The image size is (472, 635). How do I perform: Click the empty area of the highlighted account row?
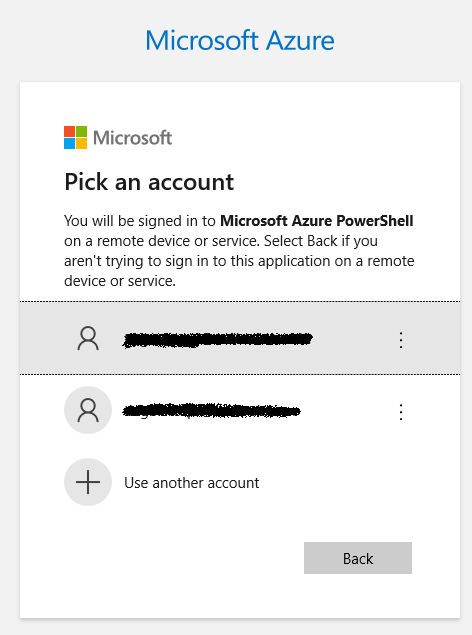click(354, 338)
